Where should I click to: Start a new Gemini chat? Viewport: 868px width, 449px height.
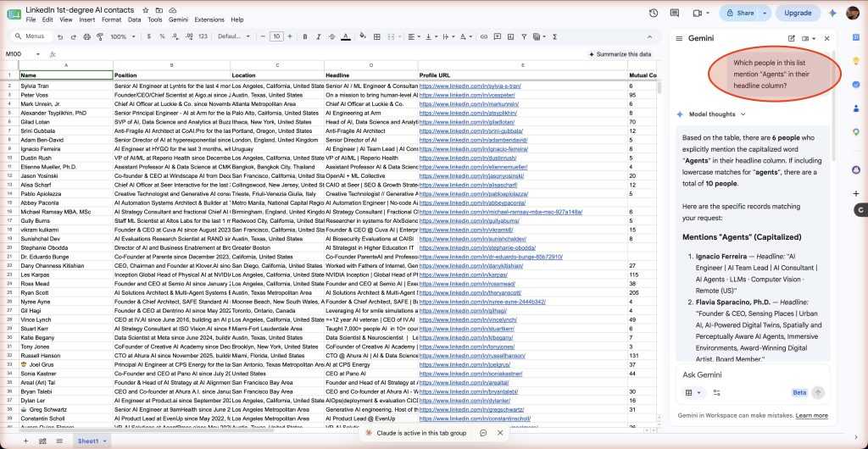(x=792, y=38)
